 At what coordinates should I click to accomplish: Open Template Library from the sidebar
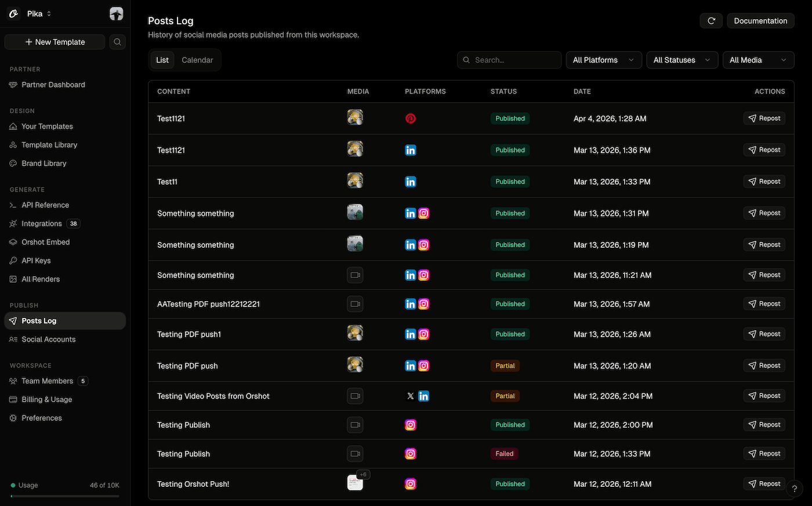click(x=49, y=145)
